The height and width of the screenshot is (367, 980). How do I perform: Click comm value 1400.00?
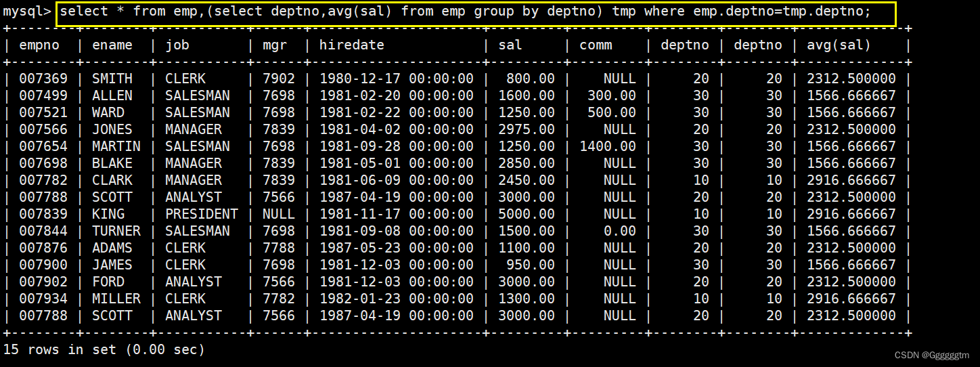608,146
